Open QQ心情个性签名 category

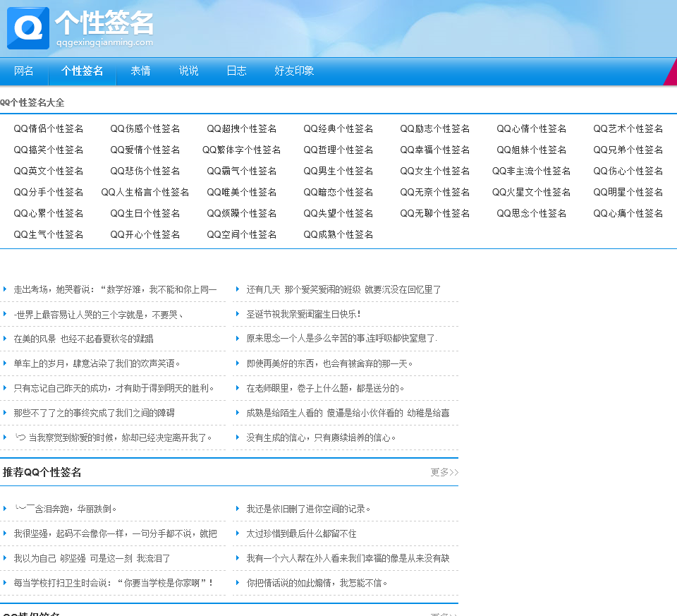[x=532, y=128]
